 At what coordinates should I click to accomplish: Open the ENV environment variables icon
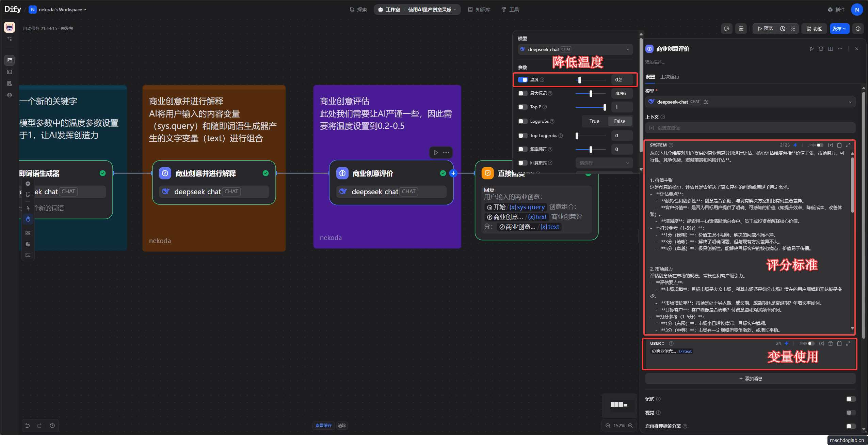click(x=741, y=29)
